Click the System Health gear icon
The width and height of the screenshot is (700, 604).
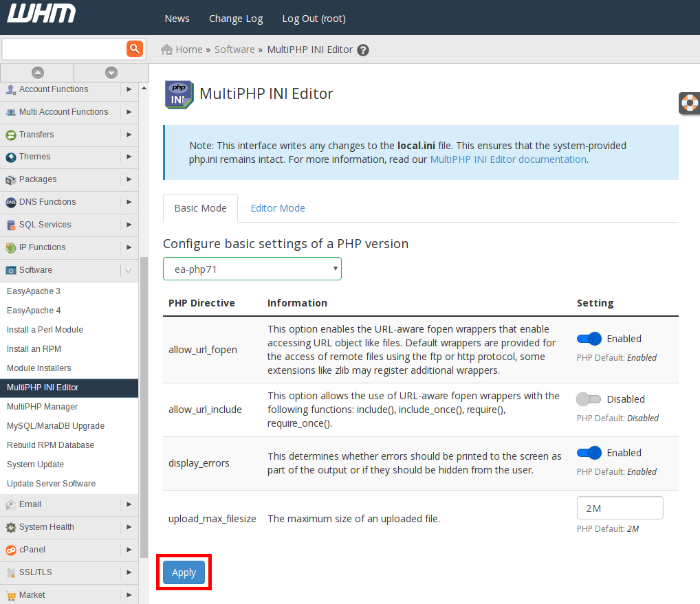11,528
